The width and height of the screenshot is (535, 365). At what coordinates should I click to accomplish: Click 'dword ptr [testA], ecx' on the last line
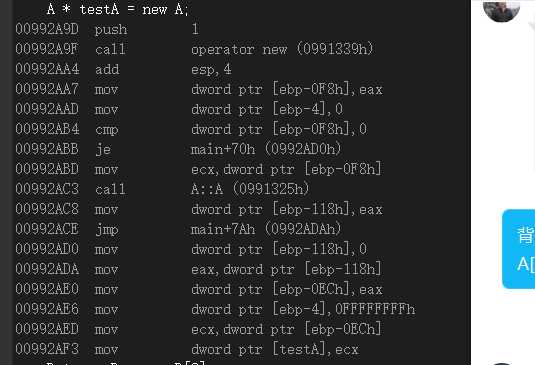(x=275, y=349)
